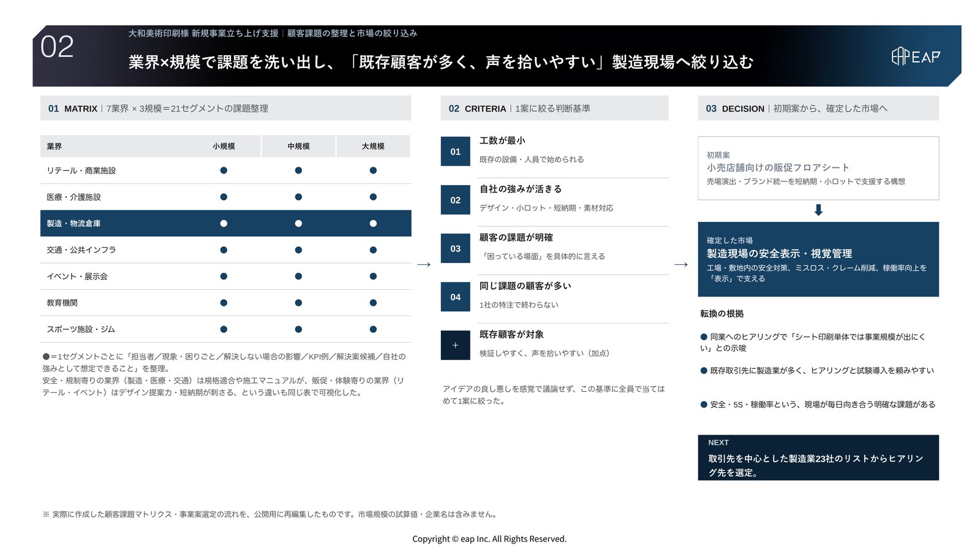Click the 初期案 card 小売店舗向けの販促フロアシート
980x551 pixels.
pos(818,168)
